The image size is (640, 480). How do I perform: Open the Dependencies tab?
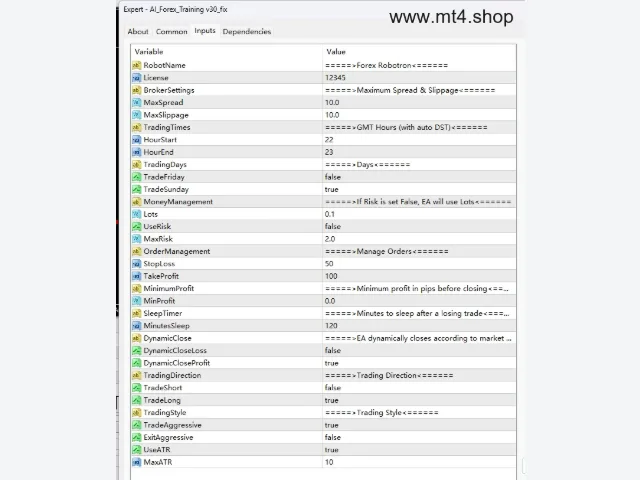[247, 31]
